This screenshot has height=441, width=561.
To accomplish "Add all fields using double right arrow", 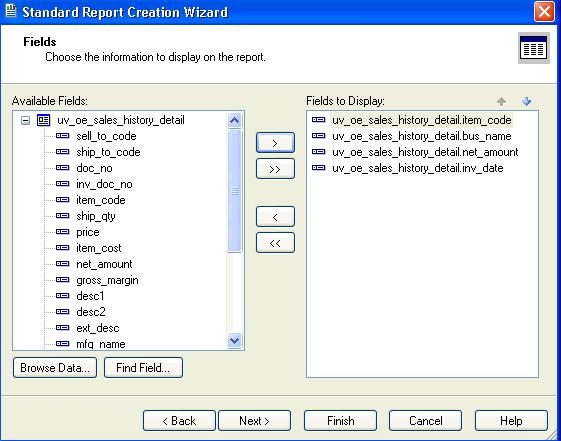I will tap(275, 169).
